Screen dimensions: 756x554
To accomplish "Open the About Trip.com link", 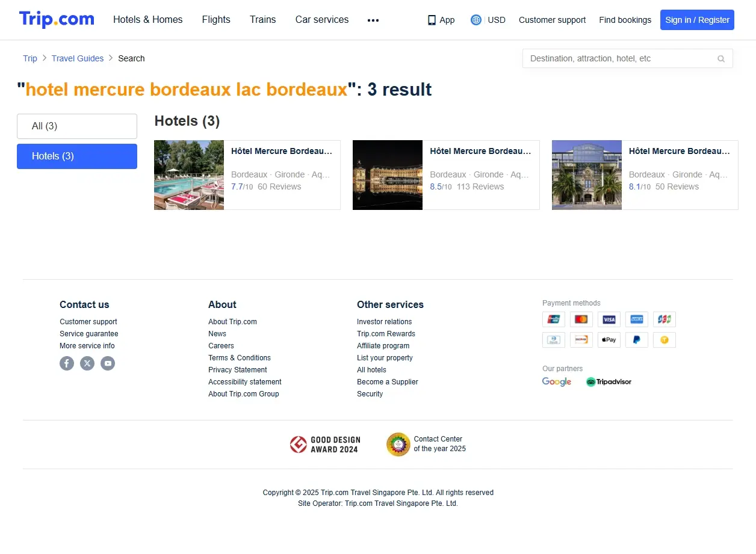I will [x=232, y=322].
